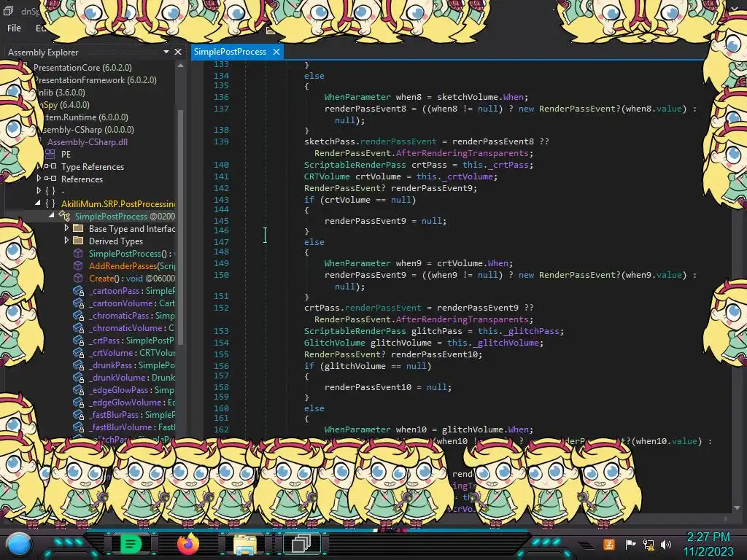This screenshot has height=560, width=747.
Task: Open Assembly Explorer panel options dropdown
Action: [x=166, y=52]
